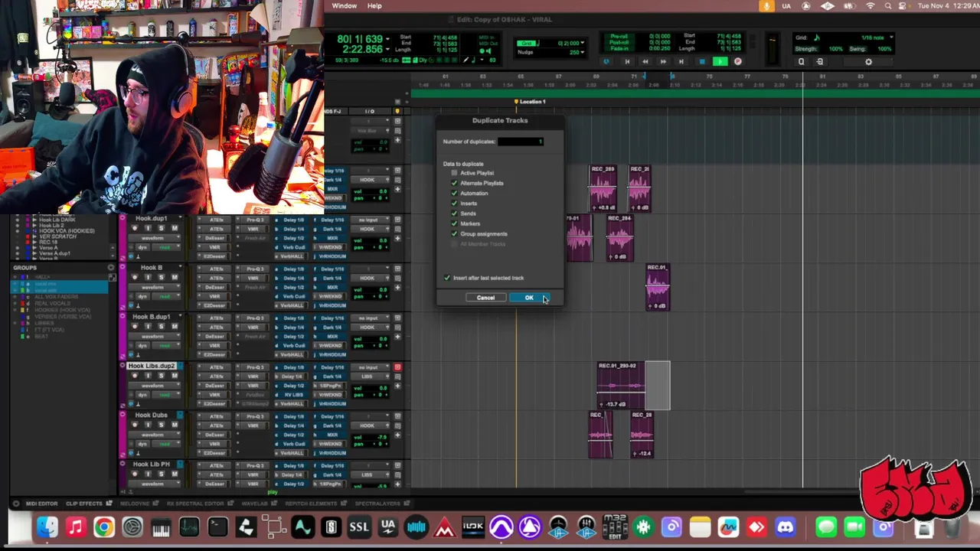
Task: Launch SSL app from the Dock
Action: pyautogui.click(x=359, y=527)
